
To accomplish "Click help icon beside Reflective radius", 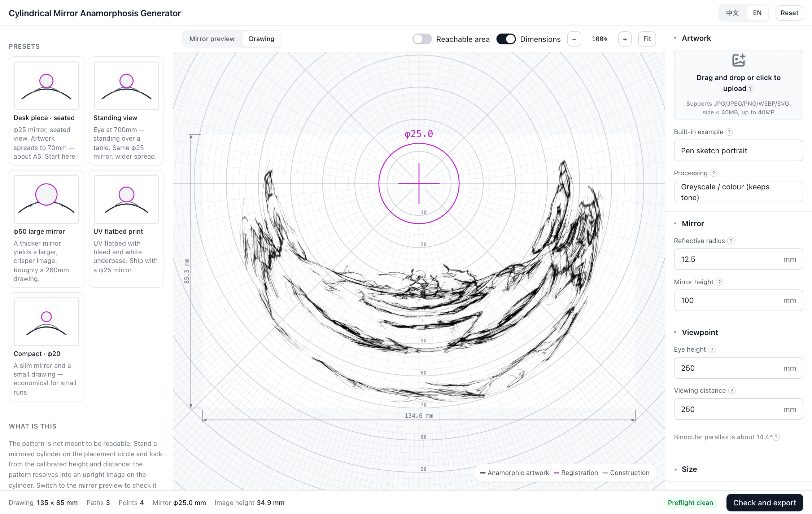I will 731,241.
